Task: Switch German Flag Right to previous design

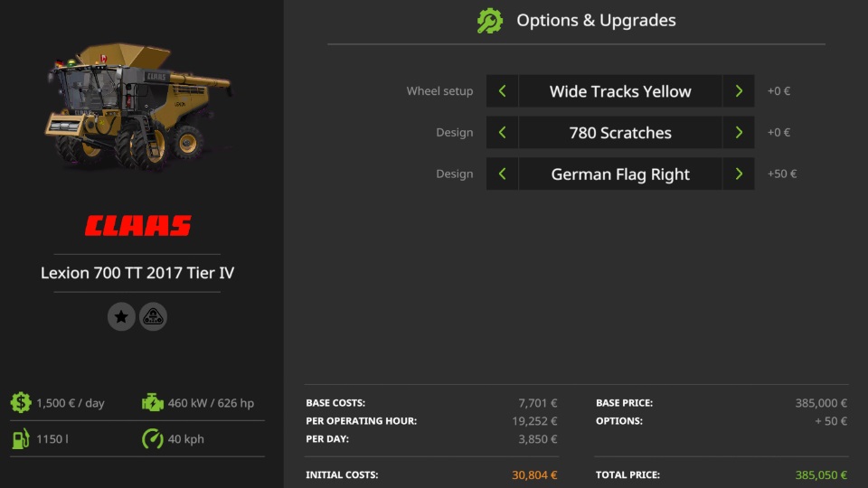Action: [502, 174]
